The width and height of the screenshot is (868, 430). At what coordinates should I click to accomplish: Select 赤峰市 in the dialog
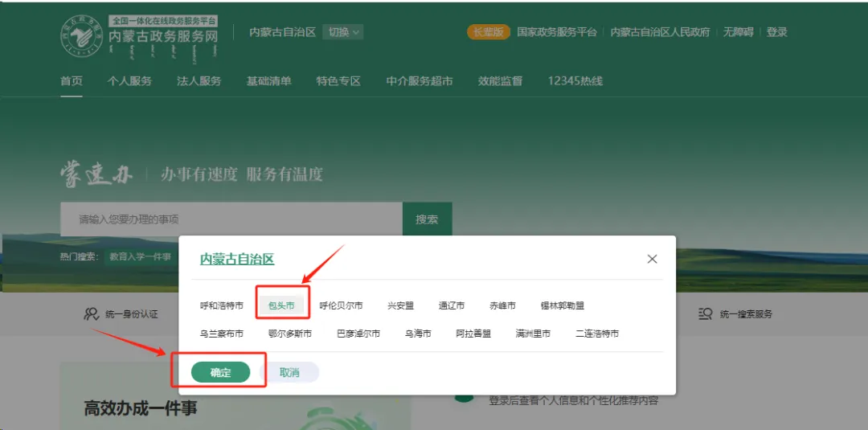(502, 305)
